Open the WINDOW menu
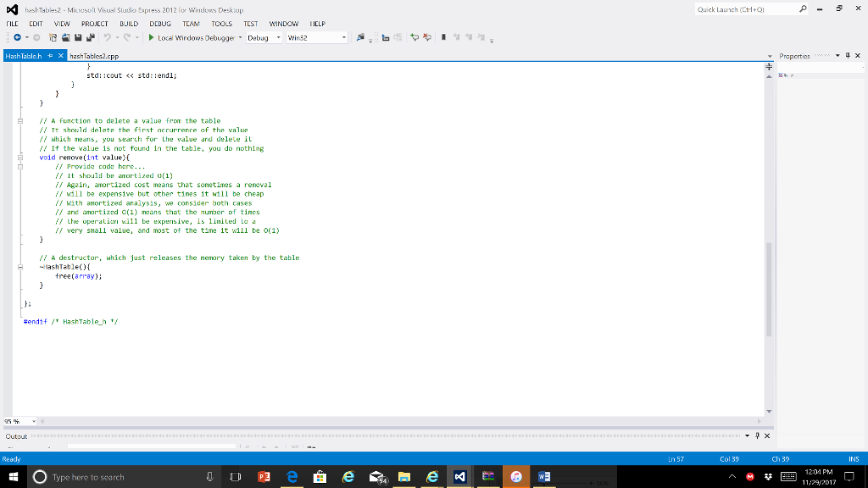The height and width of the screenshot is (488, 868). pyautogui.click(x=284, y=24)
